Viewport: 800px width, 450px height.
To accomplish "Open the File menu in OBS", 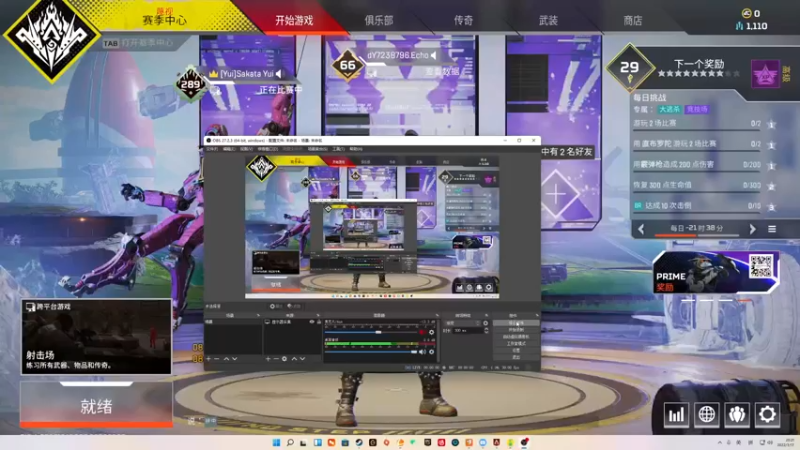I will tap(212, 149).
